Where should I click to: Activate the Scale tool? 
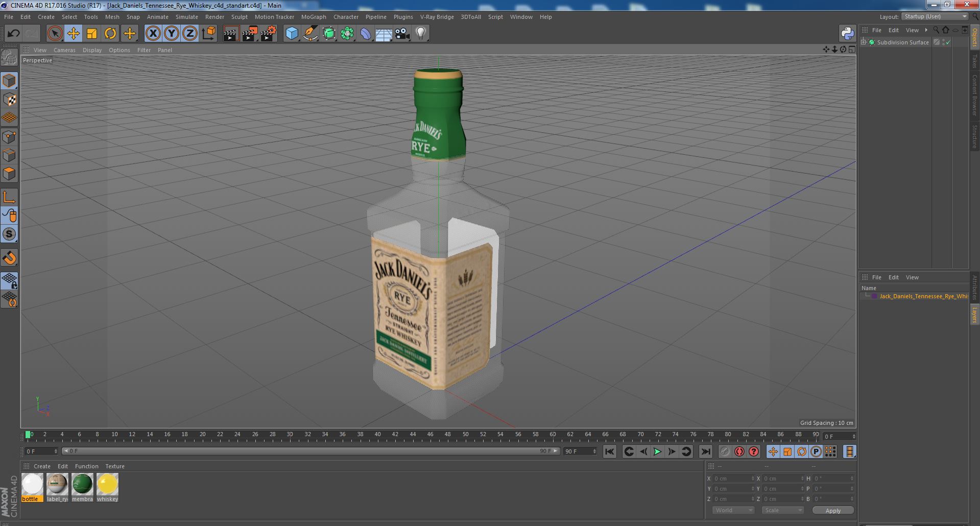click(x=92, y=34)
